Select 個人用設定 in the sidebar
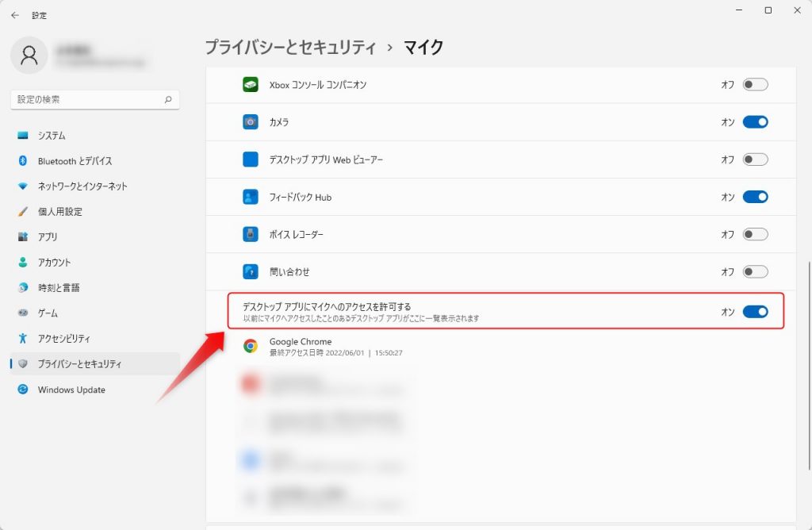812x530 pixels. pos(95,211)
